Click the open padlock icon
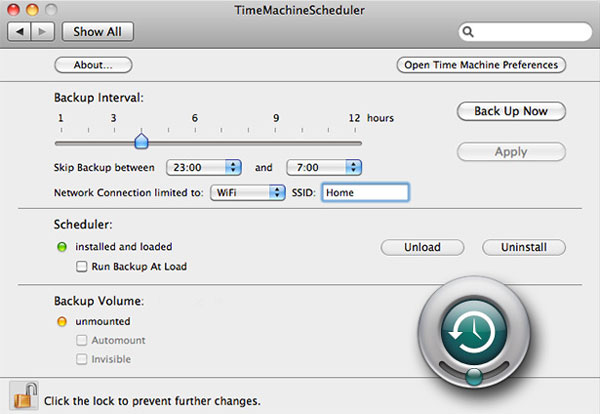Viewport: 600px width, 414px height. (24, 396)
